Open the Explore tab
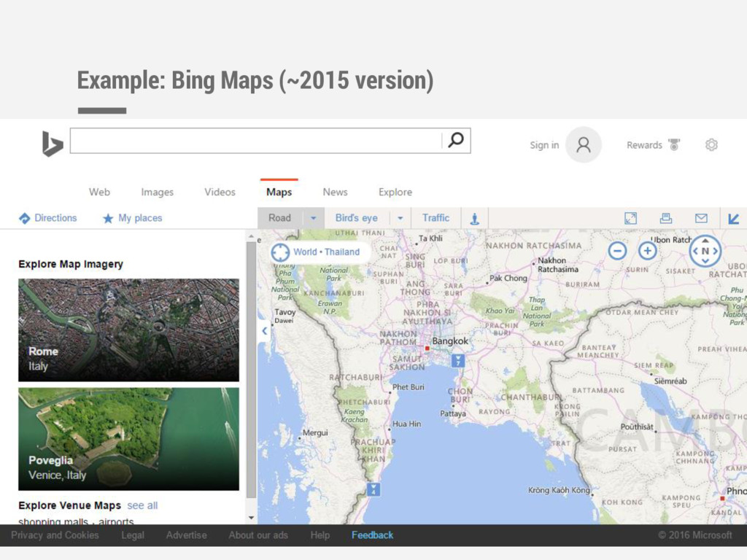747x560 pixels. pyautogui.click(x=395, y=192)
